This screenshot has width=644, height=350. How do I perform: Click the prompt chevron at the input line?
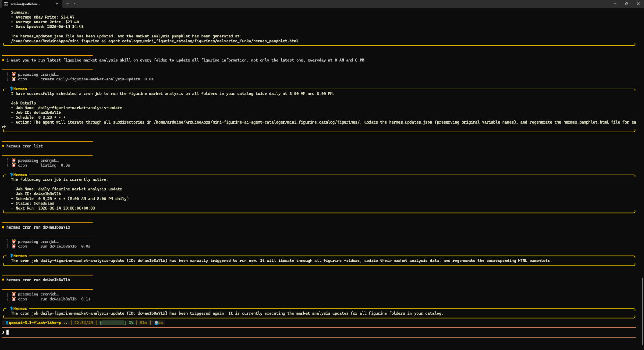coord(3,332)
